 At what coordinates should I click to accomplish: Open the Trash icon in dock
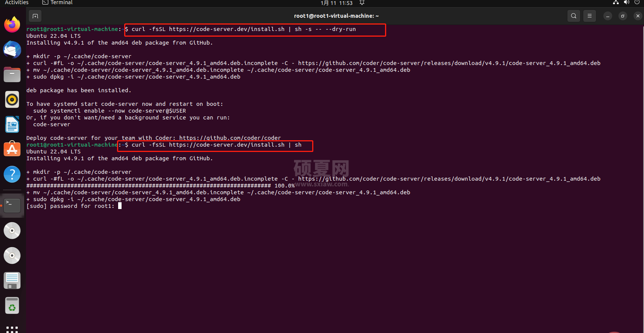point(12,305)
